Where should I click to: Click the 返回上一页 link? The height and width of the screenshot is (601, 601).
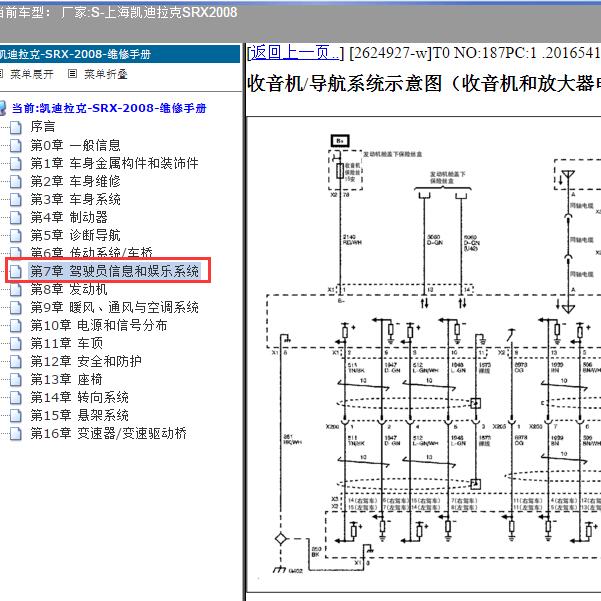[x=295, y=53]
